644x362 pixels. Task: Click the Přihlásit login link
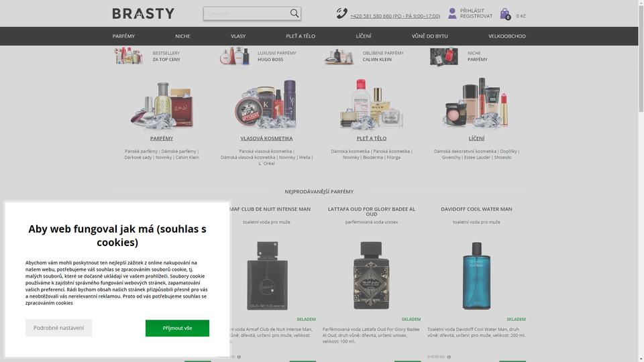(x=472, y=11)
